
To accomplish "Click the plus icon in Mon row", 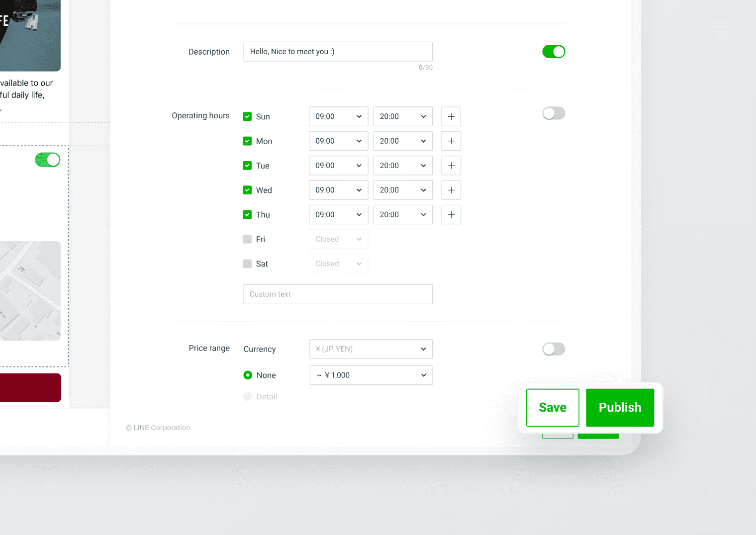I will click(x=451, y=141).
